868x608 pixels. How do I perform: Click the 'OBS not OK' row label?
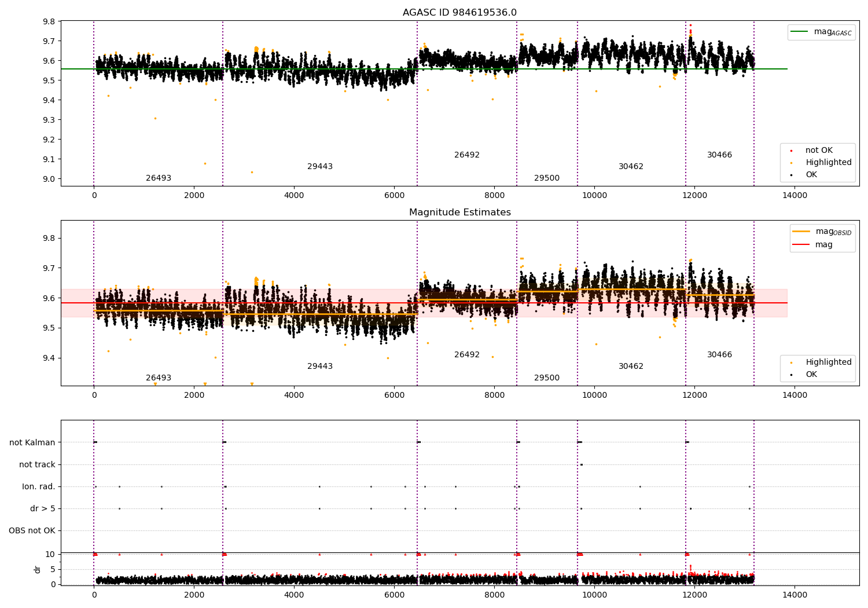pos(32,530)
